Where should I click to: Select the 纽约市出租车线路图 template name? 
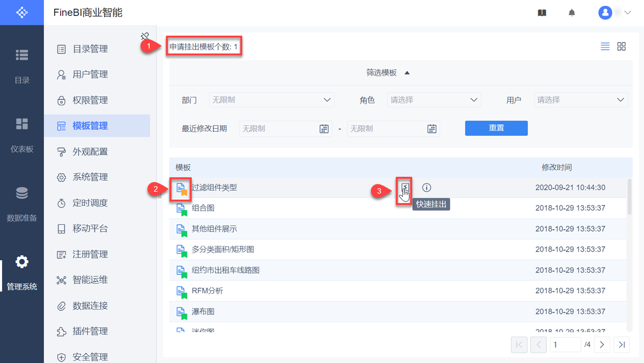(226, 270)
